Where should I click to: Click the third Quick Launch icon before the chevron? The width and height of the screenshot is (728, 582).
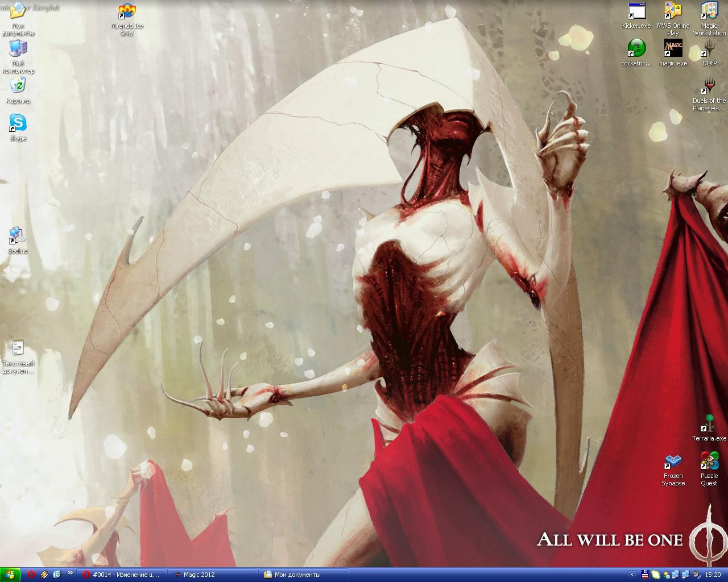(x=57, y=575)
